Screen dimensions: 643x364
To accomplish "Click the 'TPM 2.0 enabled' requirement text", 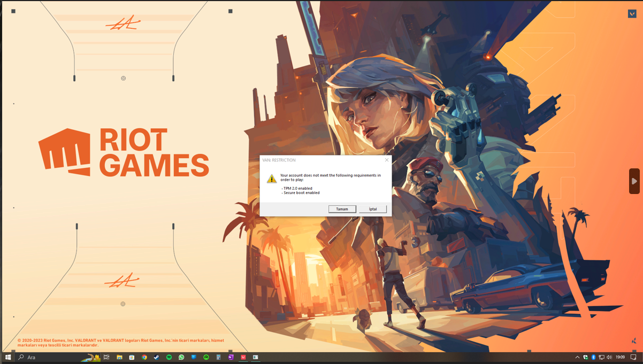I will 297,188.
